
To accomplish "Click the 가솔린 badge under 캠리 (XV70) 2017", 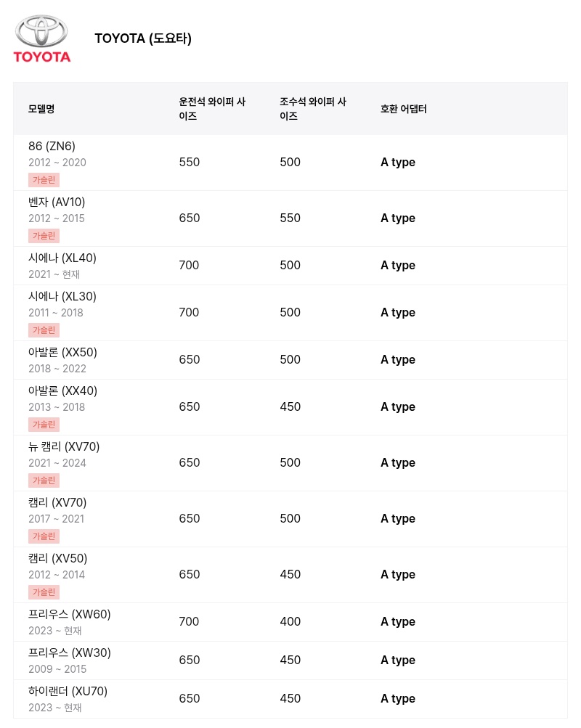I will point(44,536).
